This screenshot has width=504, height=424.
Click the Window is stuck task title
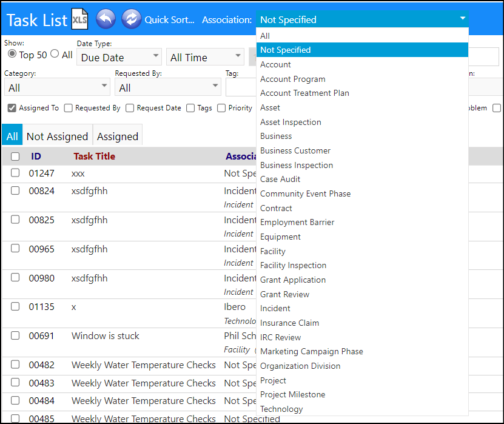tap(106, 336)
